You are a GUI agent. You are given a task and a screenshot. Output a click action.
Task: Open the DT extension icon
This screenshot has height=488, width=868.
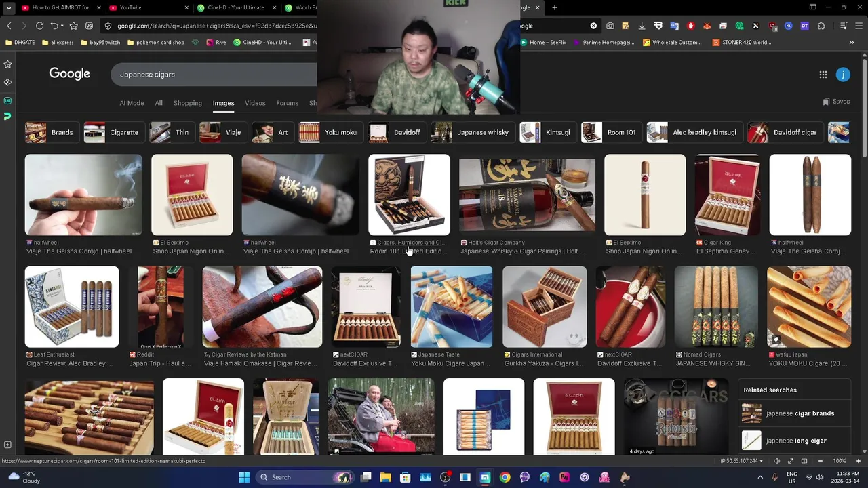tap(804, 26)
